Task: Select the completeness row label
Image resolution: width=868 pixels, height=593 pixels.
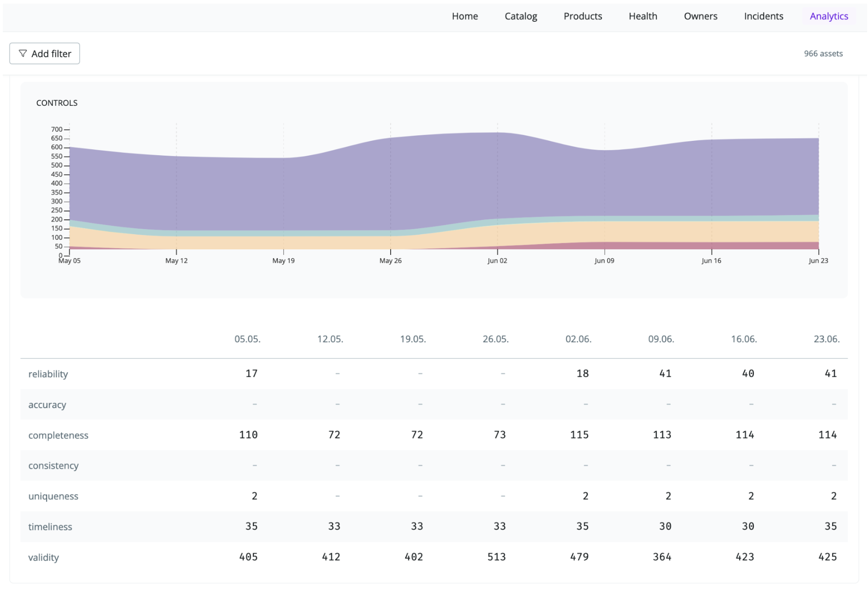Action: tap(58, 435)
